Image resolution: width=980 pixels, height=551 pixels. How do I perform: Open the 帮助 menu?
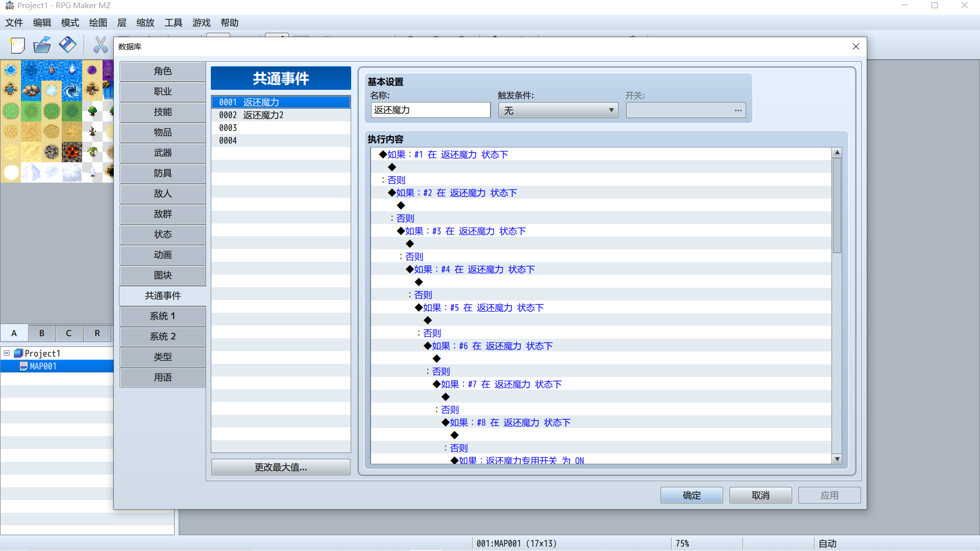click(x=230, y=22)
